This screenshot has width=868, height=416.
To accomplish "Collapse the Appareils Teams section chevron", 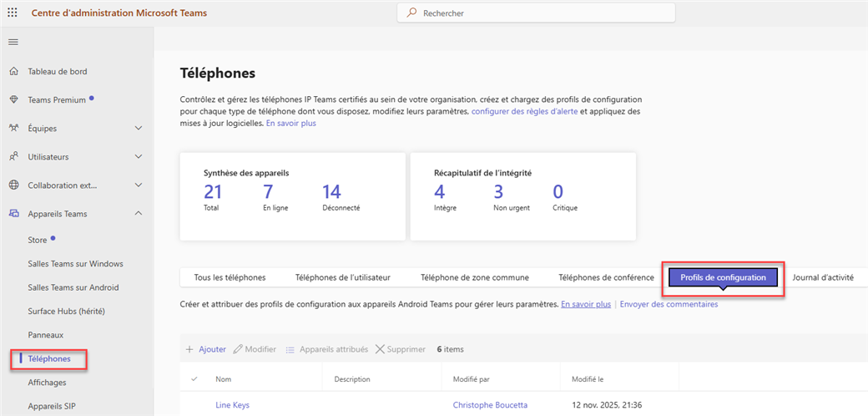I will coord(139,214).
